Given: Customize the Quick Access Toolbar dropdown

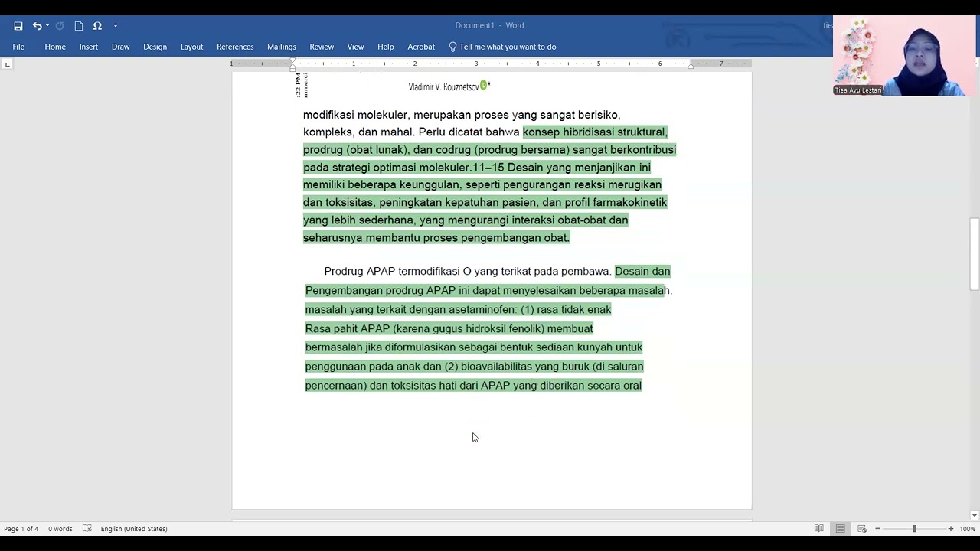Looking at the screenshot, I should (116, 26).
